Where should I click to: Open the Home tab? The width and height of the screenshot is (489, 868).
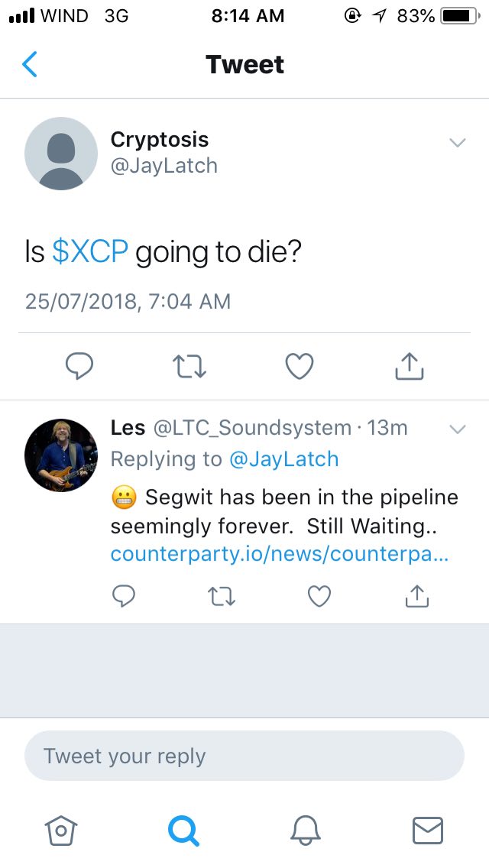point(61,831)
